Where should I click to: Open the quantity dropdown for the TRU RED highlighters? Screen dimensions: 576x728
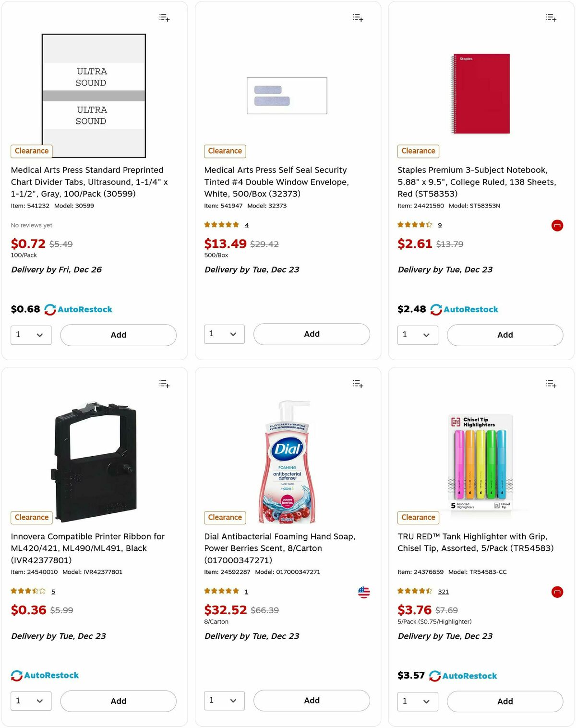[x=417, y=701]
